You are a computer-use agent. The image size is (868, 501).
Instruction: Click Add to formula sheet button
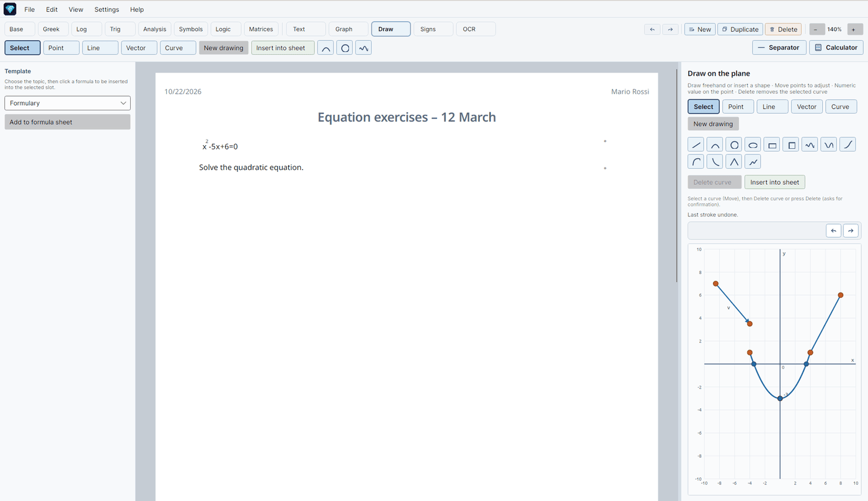(x=68, y=122)
